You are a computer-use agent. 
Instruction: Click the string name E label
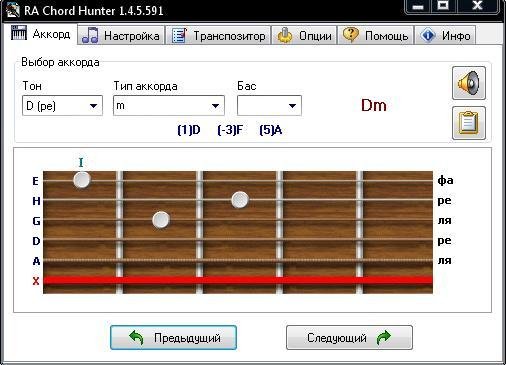[x=35, y=181]
